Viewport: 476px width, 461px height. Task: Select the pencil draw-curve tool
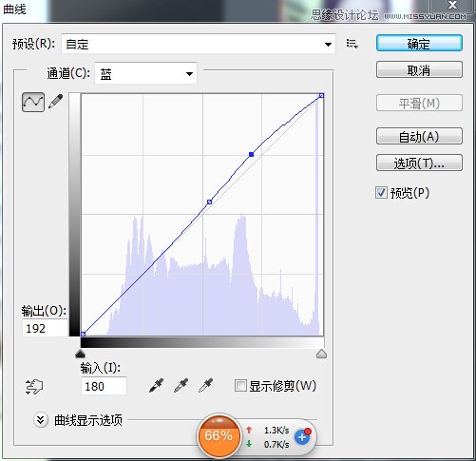(x=56, y=102)
